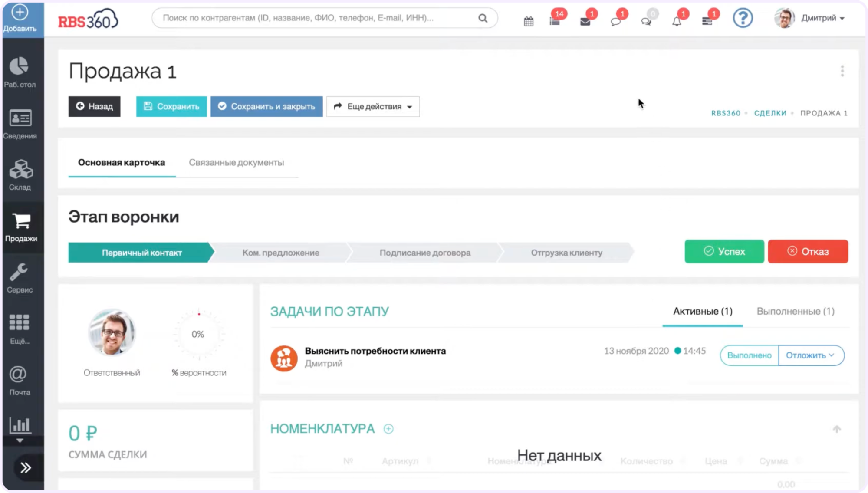Collapse НОМЕНКЛАТУРА section with up arrow

coord(836,429)
